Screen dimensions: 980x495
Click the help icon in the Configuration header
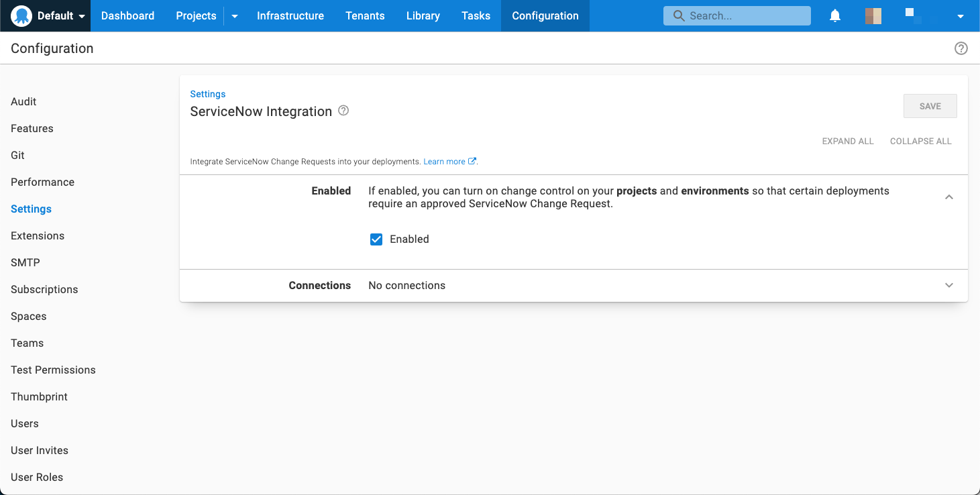pyautogui.click(x=961, y=48)
